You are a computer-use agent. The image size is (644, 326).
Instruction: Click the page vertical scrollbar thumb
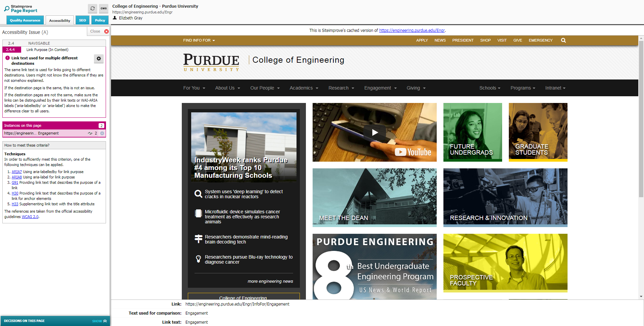click(x=641, y=117)
